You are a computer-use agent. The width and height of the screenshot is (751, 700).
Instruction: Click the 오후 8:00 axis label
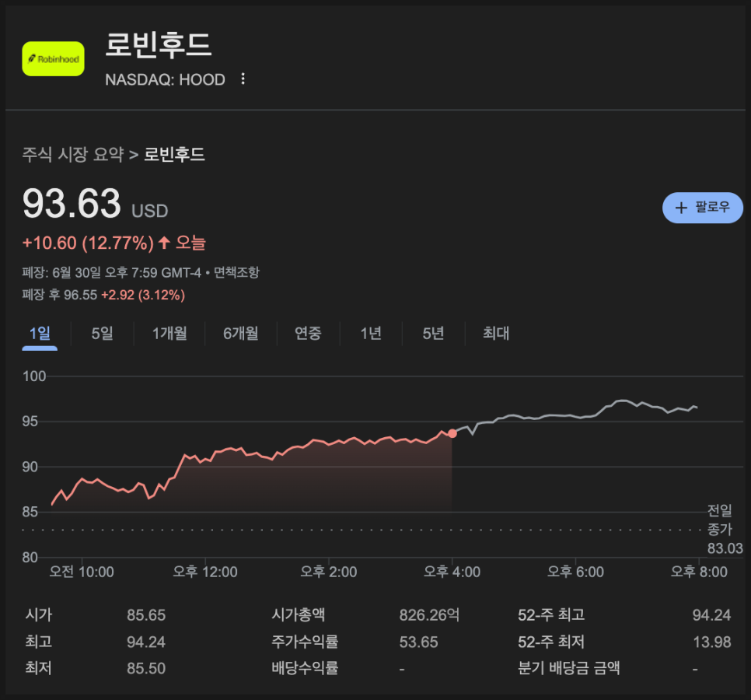[699, 572]
